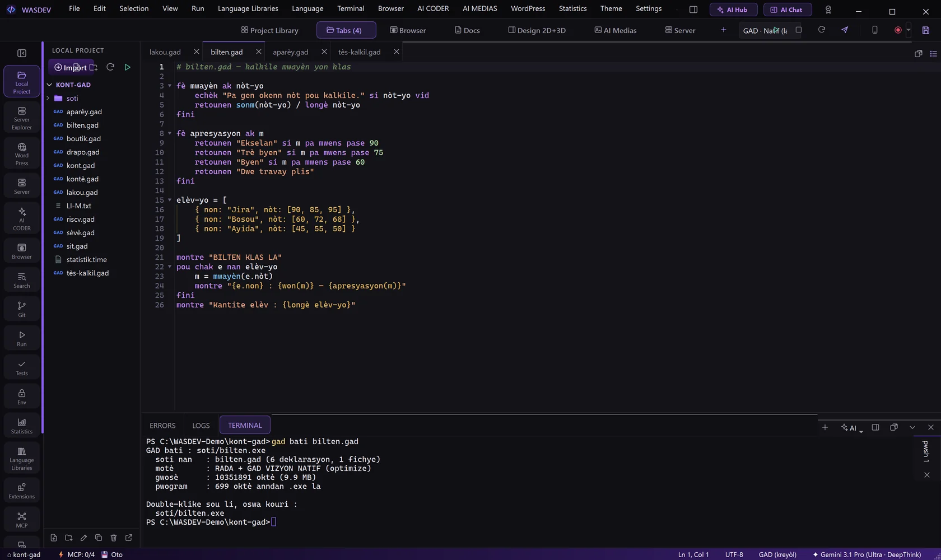Image resolution: width=941 pixels, height=560 pixels.
Task: Open the Server Explorer sidebar panel
Action: [21, 118]
